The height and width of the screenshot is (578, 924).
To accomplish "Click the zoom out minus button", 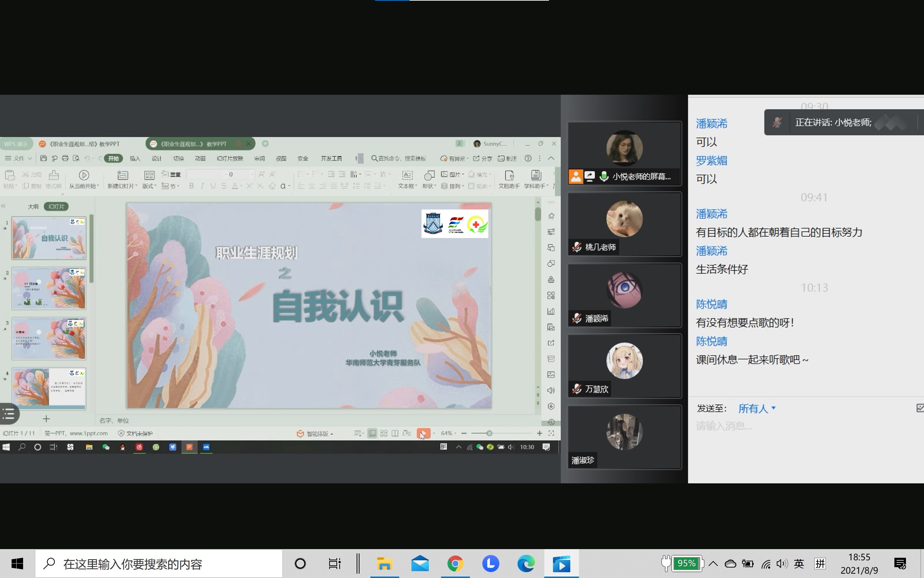I will tap(464, 433).
